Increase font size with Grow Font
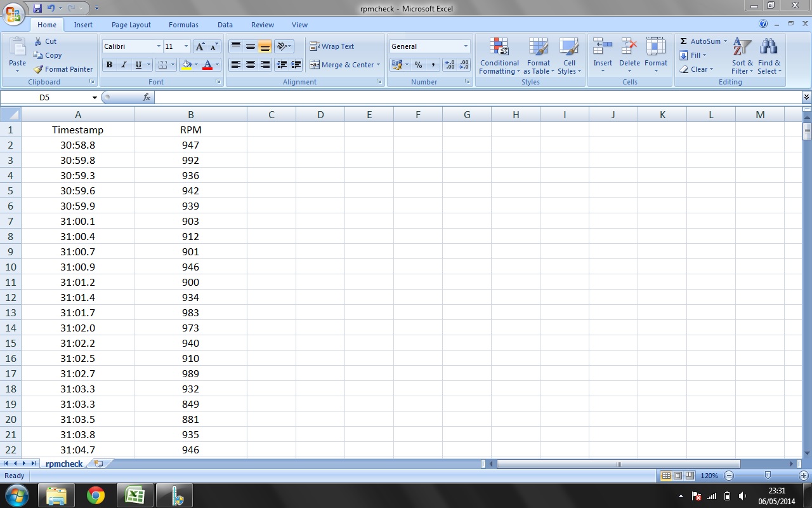The height and width of the screenshot is (508, 812). point(200,46)
